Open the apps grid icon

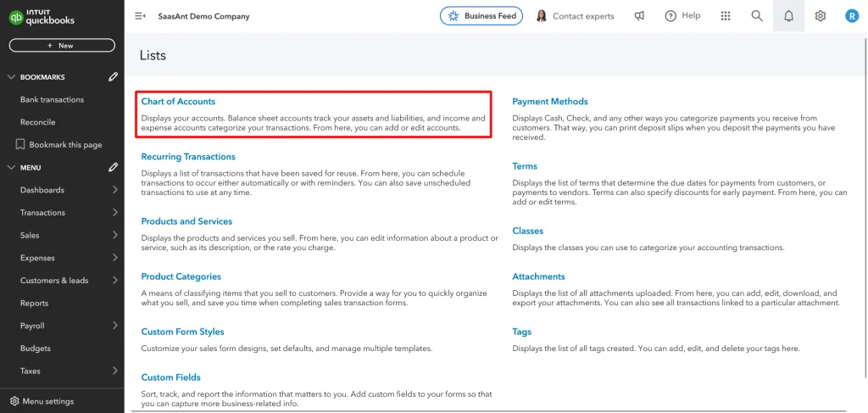click(x=726, y=16)
